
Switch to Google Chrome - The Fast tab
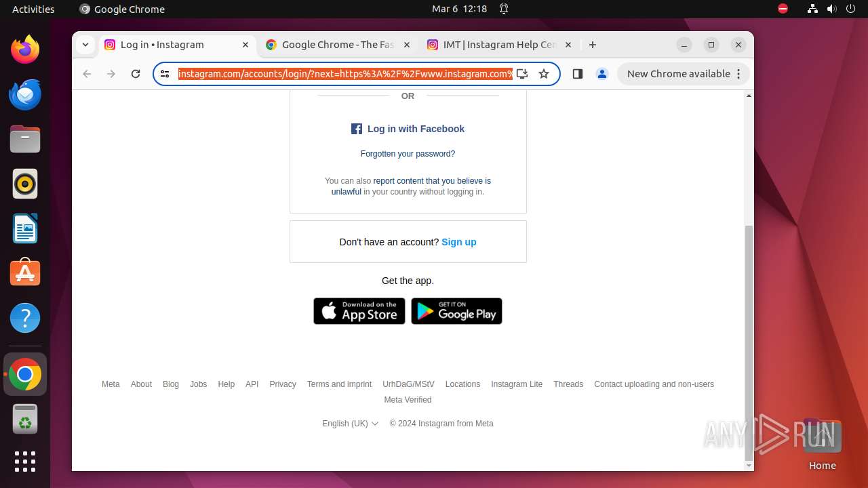coord(338,45)
